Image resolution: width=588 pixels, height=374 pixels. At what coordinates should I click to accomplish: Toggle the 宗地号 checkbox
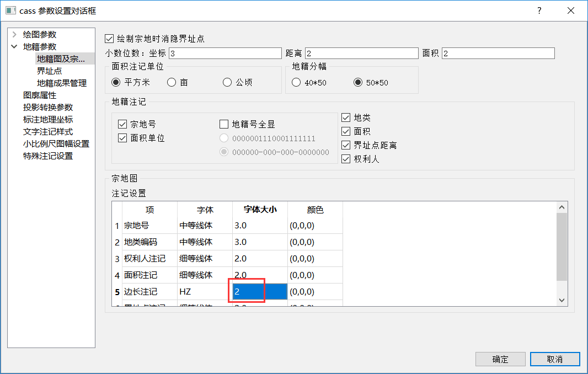click(122, 124)
